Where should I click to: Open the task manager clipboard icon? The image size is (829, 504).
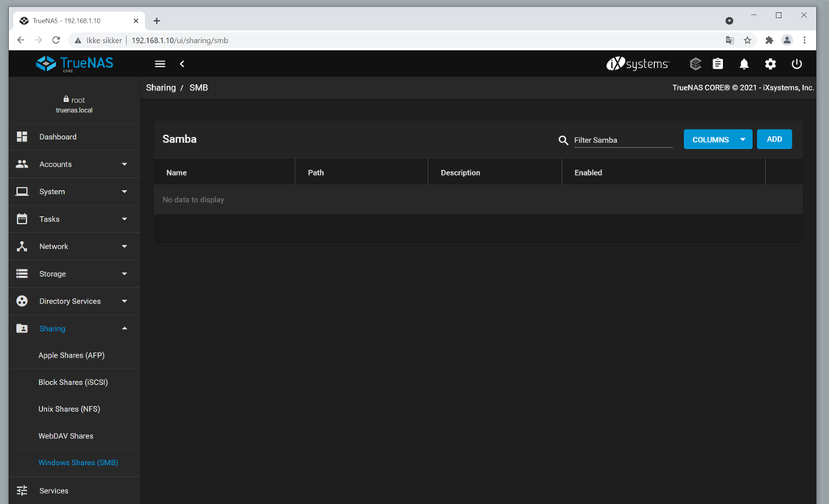tap(717, 64)
